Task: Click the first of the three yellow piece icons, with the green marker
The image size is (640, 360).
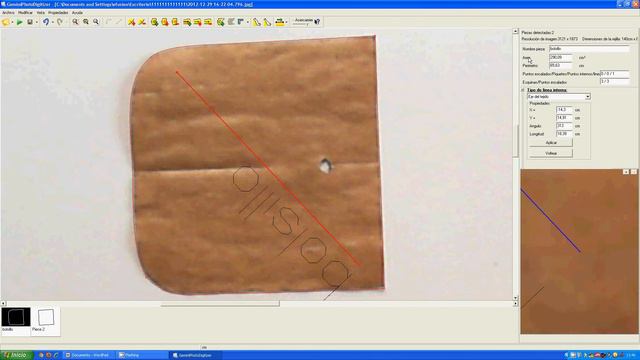Action: click(x=154, y=22)
